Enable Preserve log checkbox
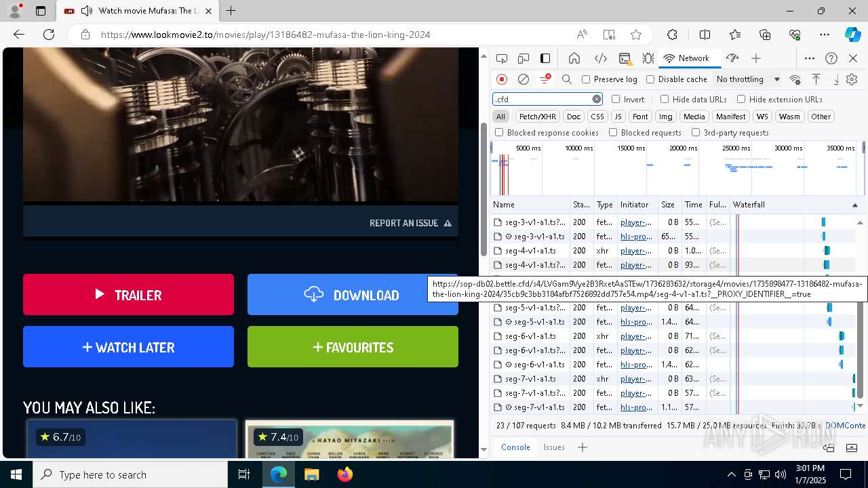 [586, 79]
